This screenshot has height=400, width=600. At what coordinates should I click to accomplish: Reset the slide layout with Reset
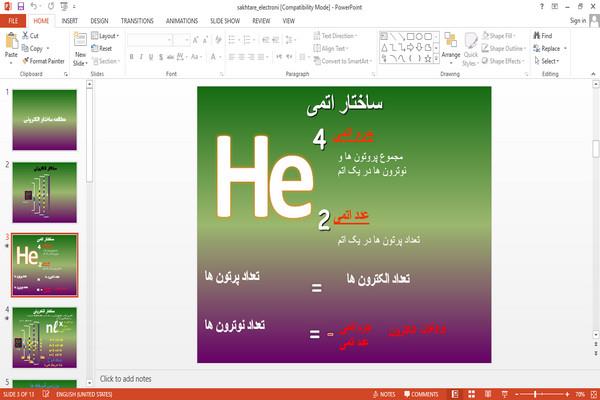(x=102, y=48)
